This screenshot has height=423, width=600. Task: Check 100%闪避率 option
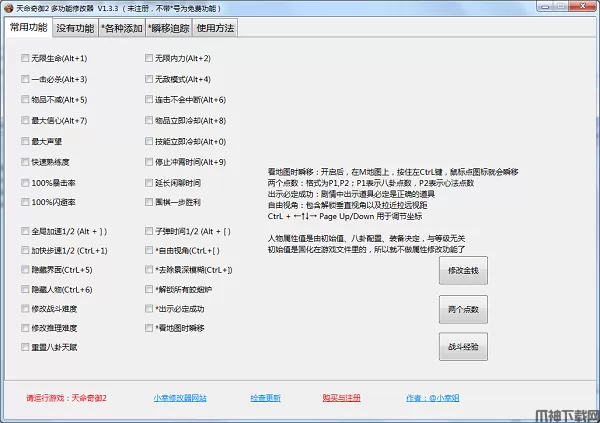click(25, 202)
